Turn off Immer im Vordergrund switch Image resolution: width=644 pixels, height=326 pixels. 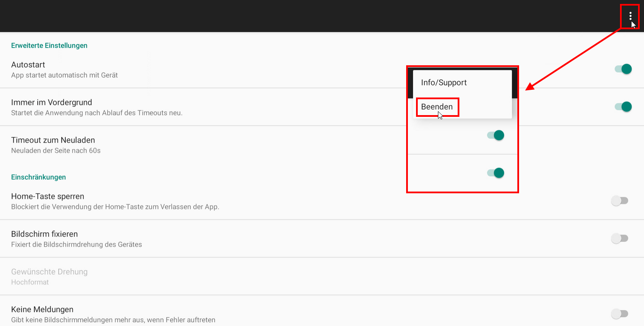point(623,107)
